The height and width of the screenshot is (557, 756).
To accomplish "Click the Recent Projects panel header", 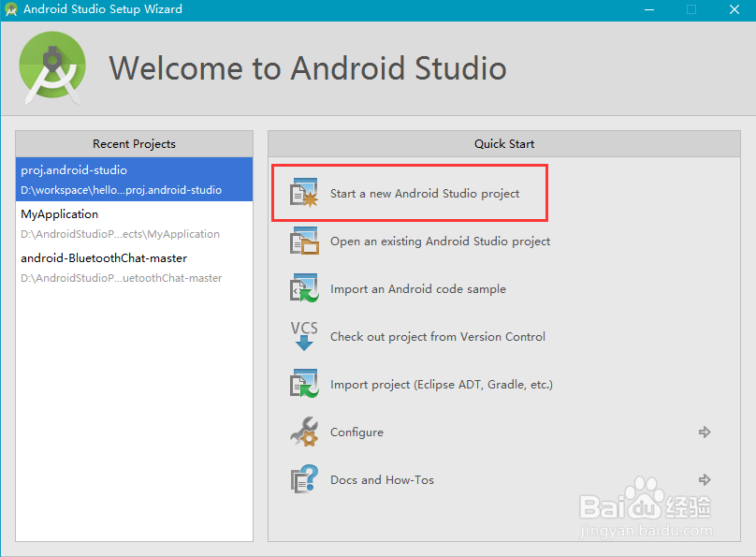I will coord(134,144).
